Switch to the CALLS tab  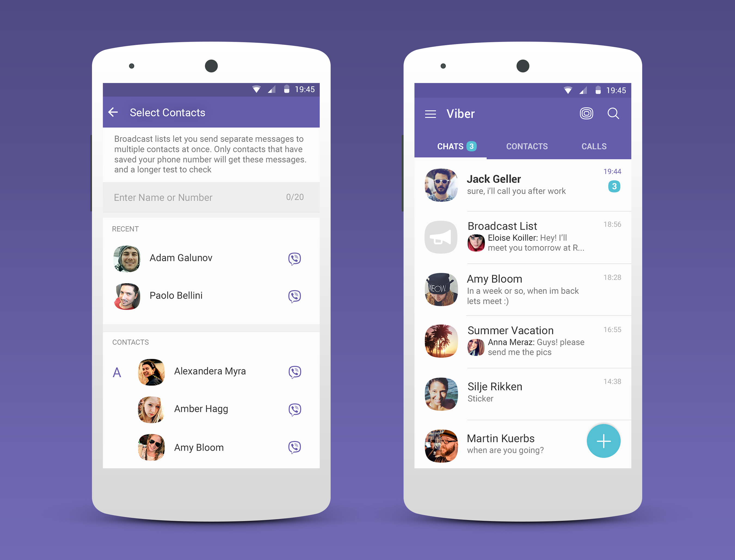[593, 147]
